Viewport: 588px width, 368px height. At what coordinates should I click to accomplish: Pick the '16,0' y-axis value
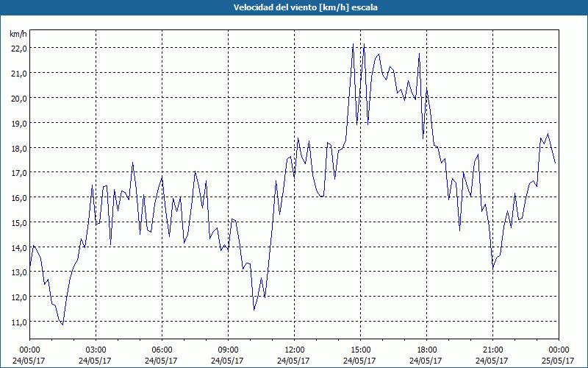[x=19, y=197]
